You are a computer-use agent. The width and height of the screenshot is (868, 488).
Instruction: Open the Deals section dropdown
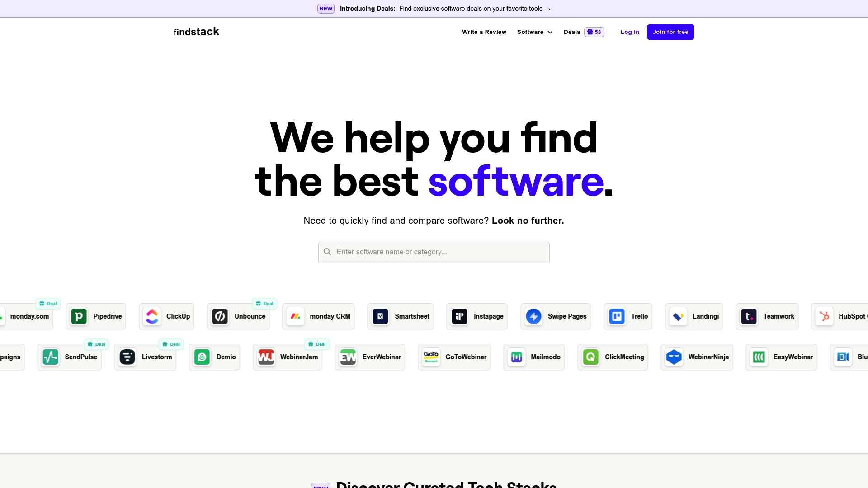[x=584, y=32]
